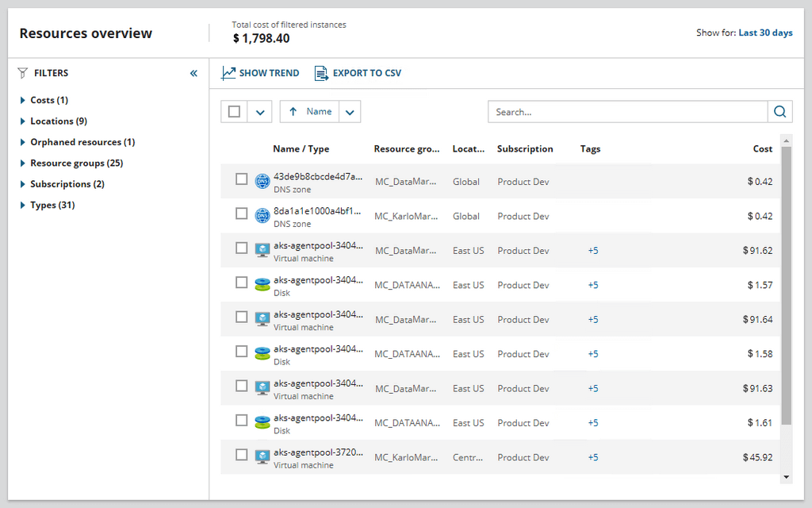Click the $1.57 disk resource icon

[262, 285]
